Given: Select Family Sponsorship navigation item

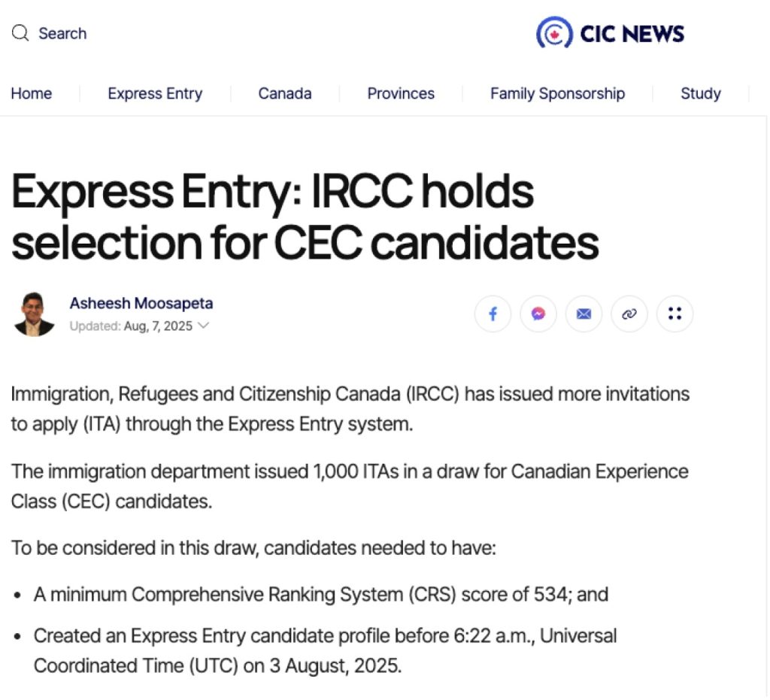Looking at the screenshot, I should [557, 93].
